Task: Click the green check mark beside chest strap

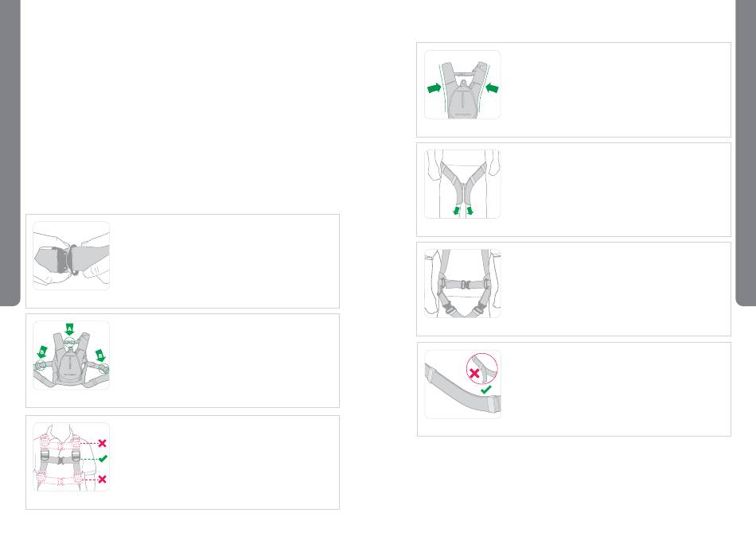Action: point(103,459)
